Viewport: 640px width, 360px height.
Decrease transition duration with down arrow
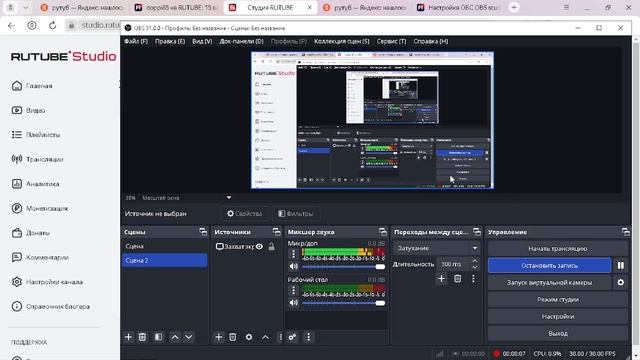pyautogui.click(x=474, y=267)
